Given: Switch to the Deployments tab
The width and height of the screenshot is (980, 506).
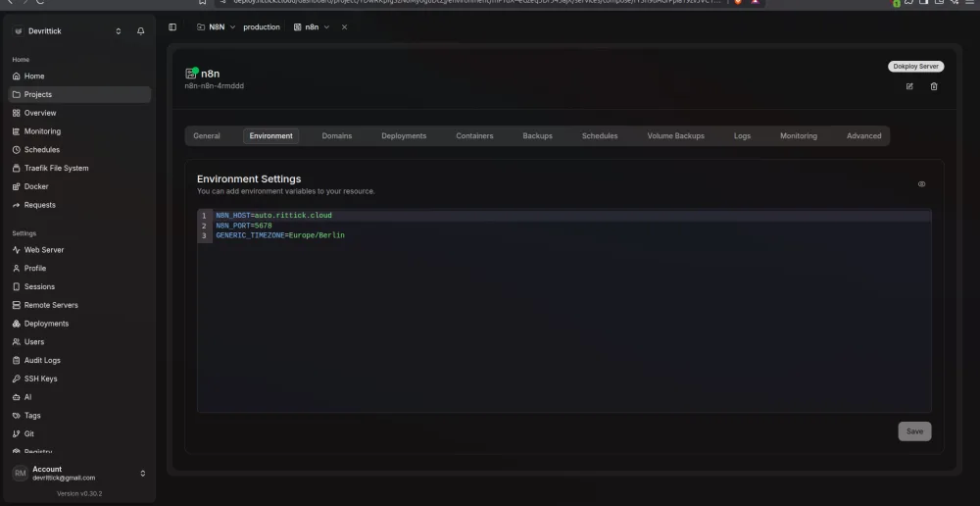Looking at the screenshot, I should pyautogui.click(x=404, y=136).
